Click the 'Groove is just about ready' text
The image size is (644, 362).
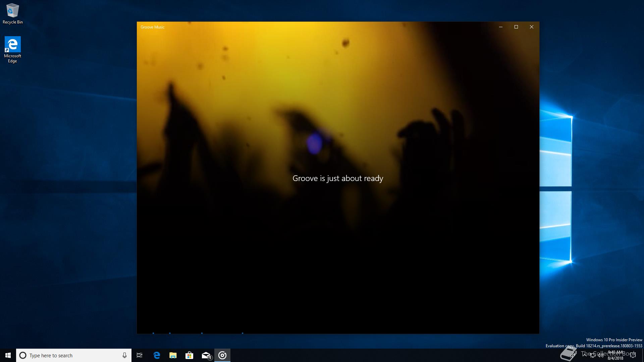coord(338,178)
